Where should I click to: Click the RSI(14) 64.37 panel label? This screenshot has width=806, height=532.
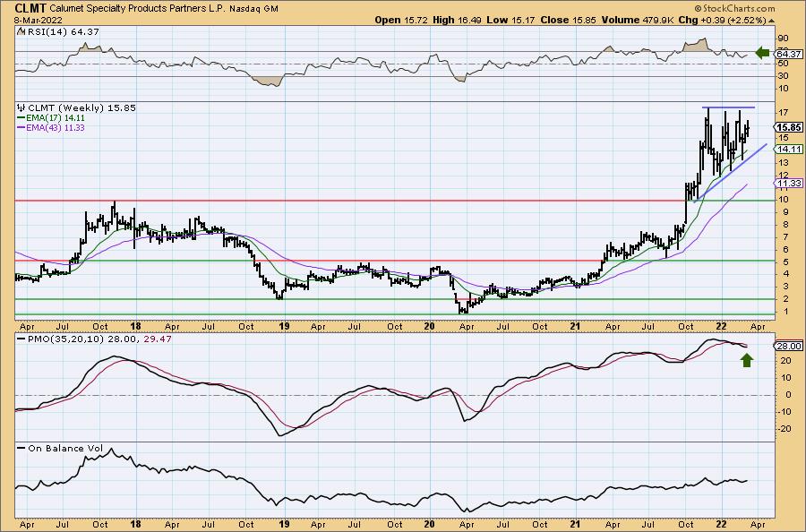click(x=62, y=31)
